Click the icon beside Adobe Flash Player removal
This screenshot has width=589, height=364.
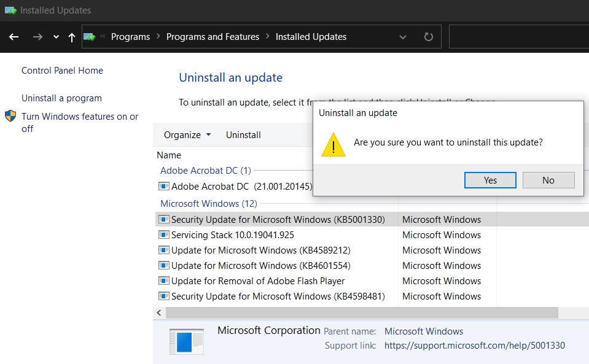164,281
